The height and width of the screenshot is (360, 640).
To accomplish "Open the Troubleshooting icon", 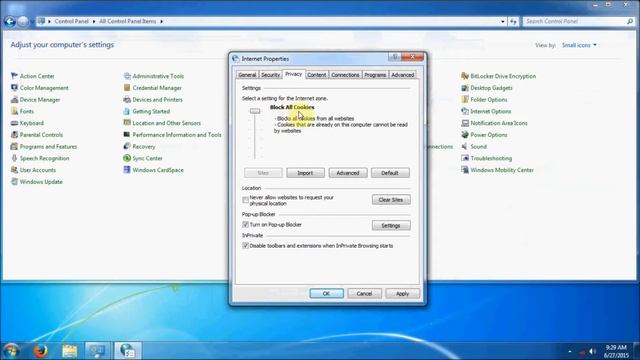I will point(465,158).
